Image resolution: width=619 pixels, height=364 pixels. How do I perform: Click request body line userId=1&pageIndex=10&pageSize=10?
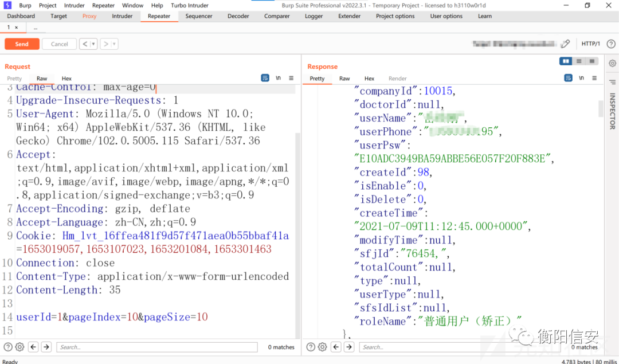pyautogui.click(x=112, y=317)
